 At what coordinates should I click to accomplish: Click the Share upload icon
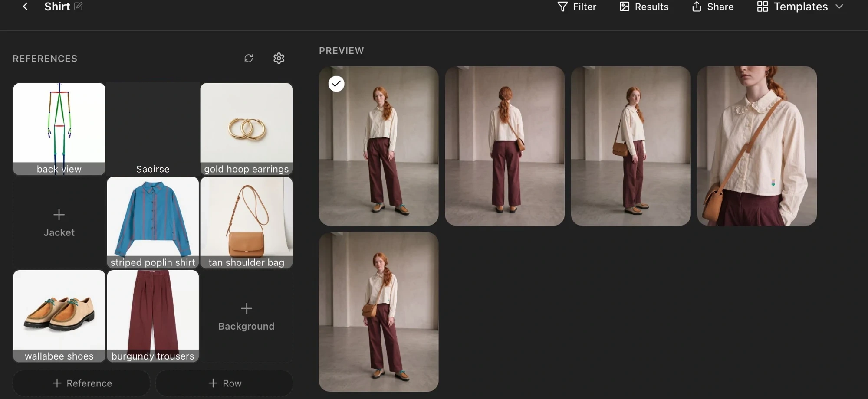tap(697, 7)
